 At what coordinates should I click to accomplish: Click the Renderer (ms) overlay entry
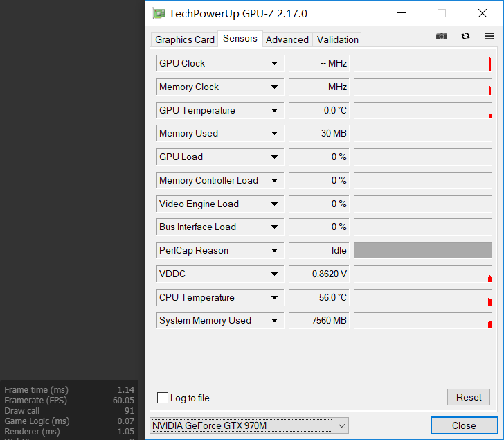tap(69, 431)
